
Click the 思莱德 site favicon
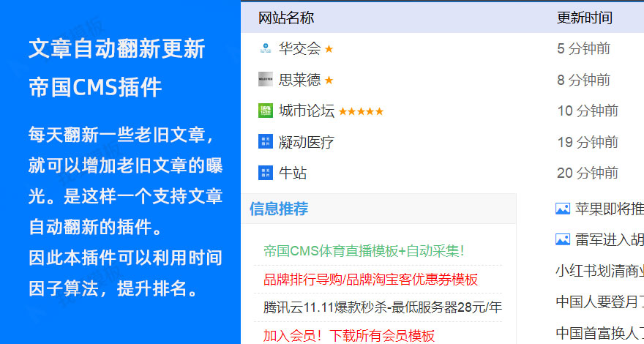coord(266,79)
